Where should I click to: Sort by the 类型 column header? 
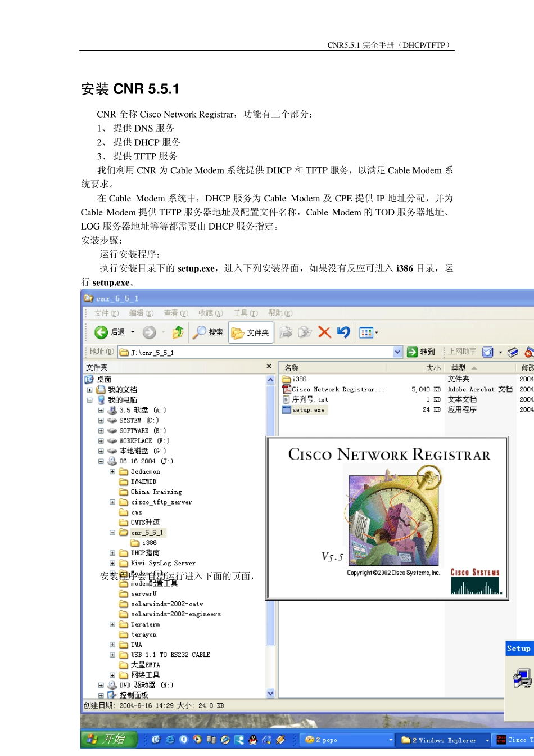click(479, 368)
